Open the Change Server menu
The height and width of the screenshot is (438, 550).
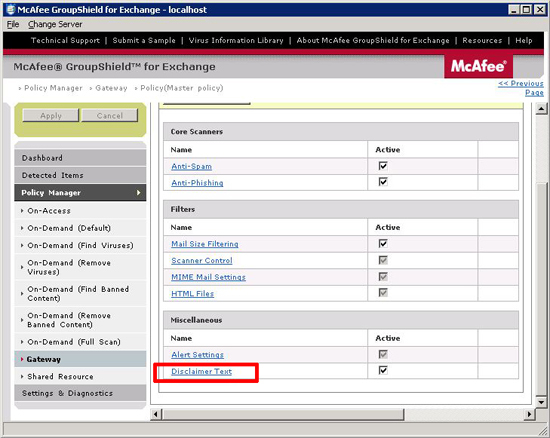click(x=55, y=24)
